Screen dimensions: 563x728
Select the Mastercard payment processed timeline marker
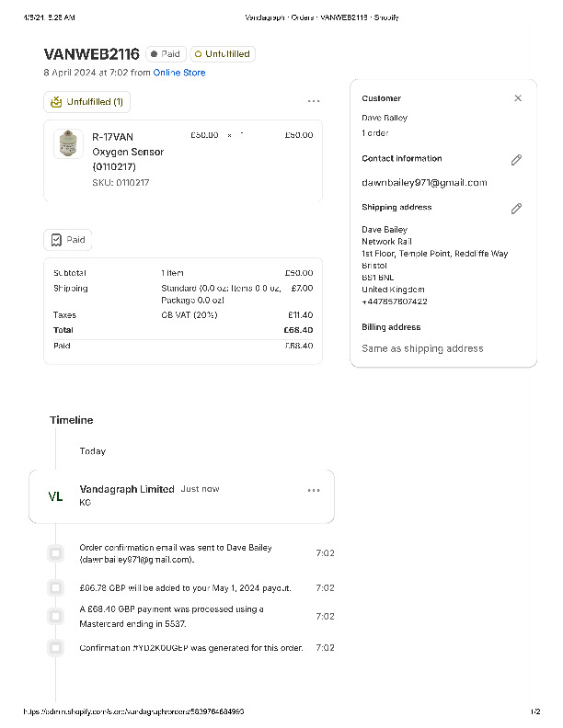[56, 616]
